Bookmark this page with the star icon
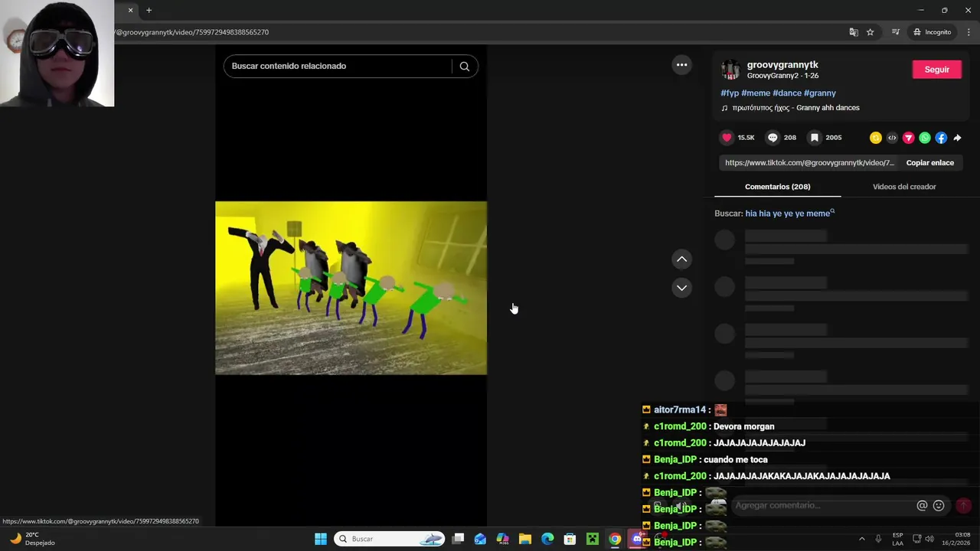The image size is (980, 551). tap(871, 32)
